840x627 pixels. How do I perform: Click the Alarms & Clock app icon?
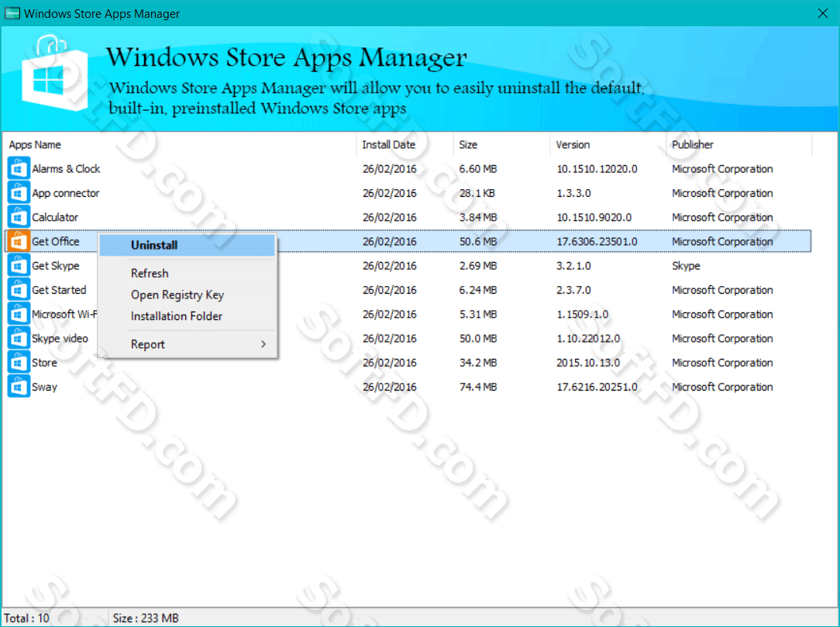click(x=19, y=168)
